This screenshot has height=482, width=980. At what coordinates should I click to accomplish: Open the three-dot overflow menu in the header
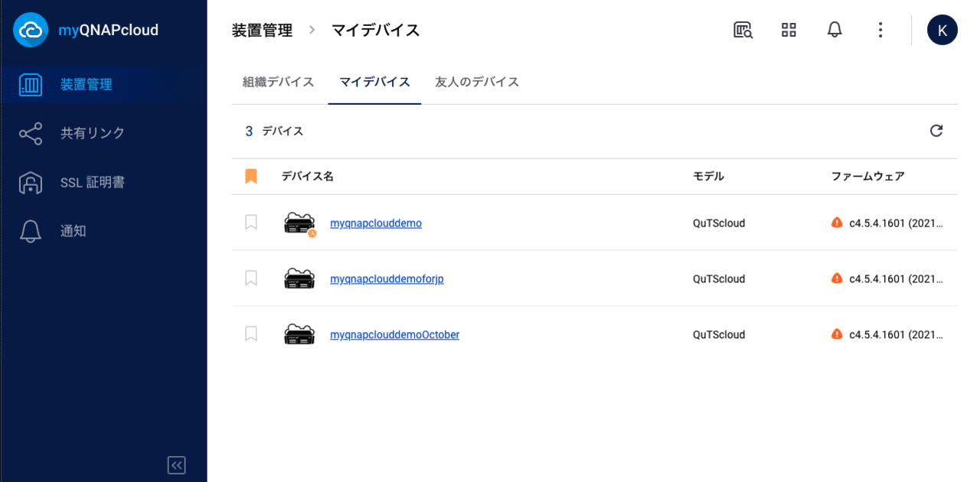[880, 30]
